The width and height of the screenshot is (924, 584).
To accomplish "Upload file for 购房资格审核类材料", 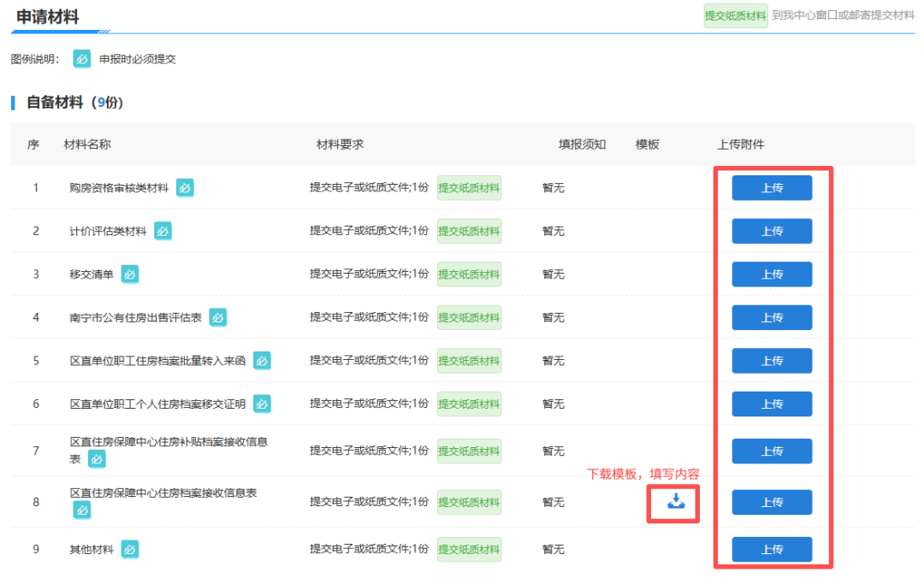I will pos(771,188).
